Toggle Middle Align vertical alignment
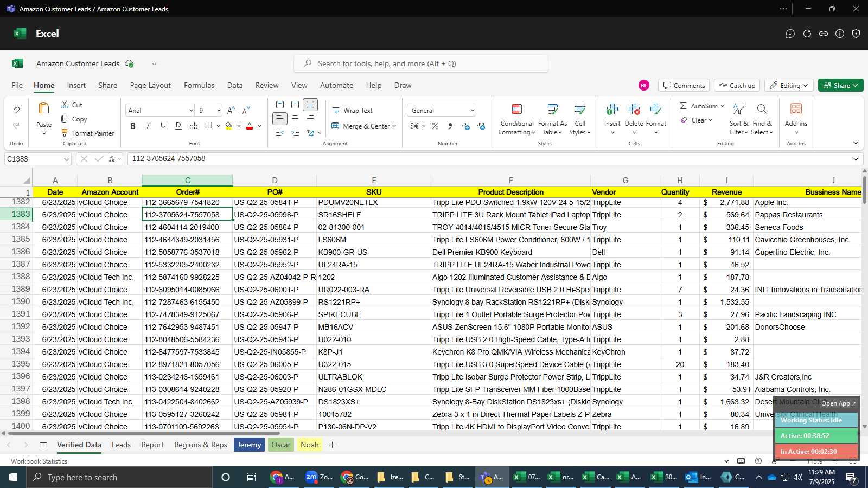The width and height of the screenshot is (868, 488). (295, 104)
